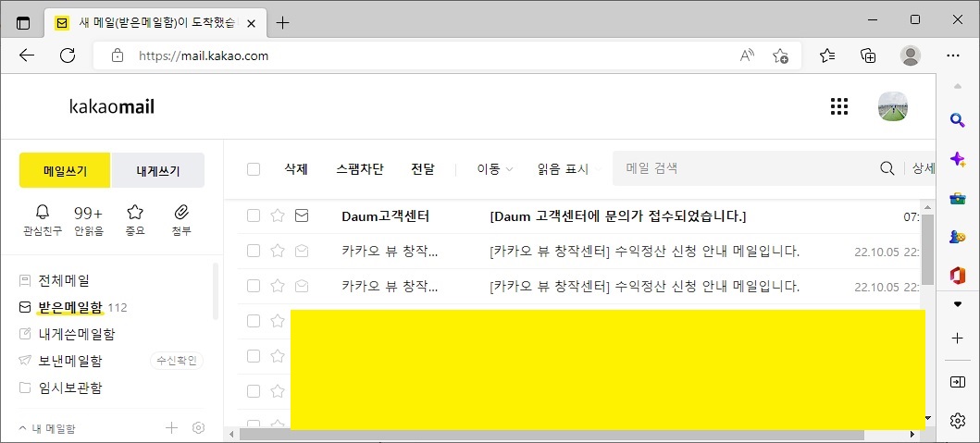Click the hide sidebar icon
Viewport: 980px width, 443px height.
point(958,382)
